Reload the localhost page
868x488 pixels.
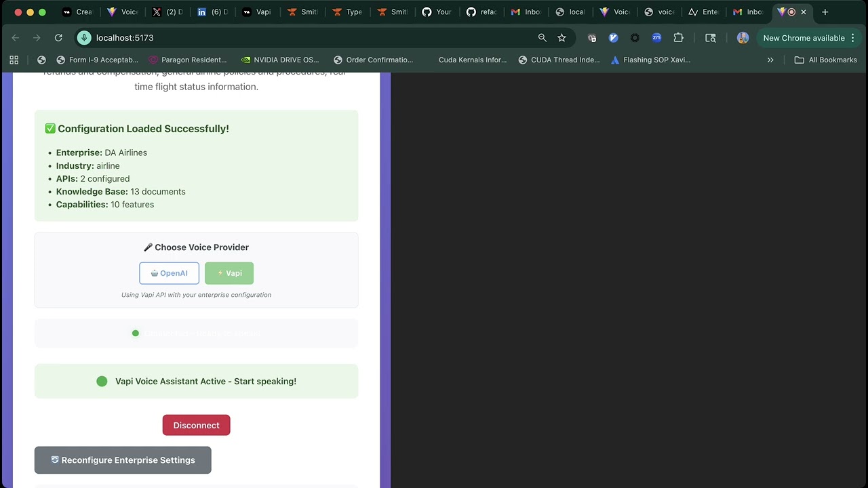coord(58,38)
